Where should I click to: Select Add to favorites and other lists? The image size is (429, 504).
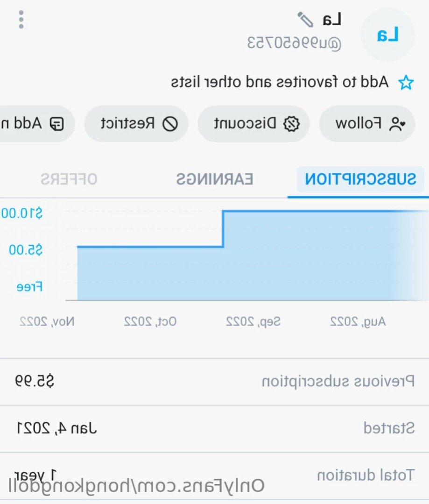[280, 82]
